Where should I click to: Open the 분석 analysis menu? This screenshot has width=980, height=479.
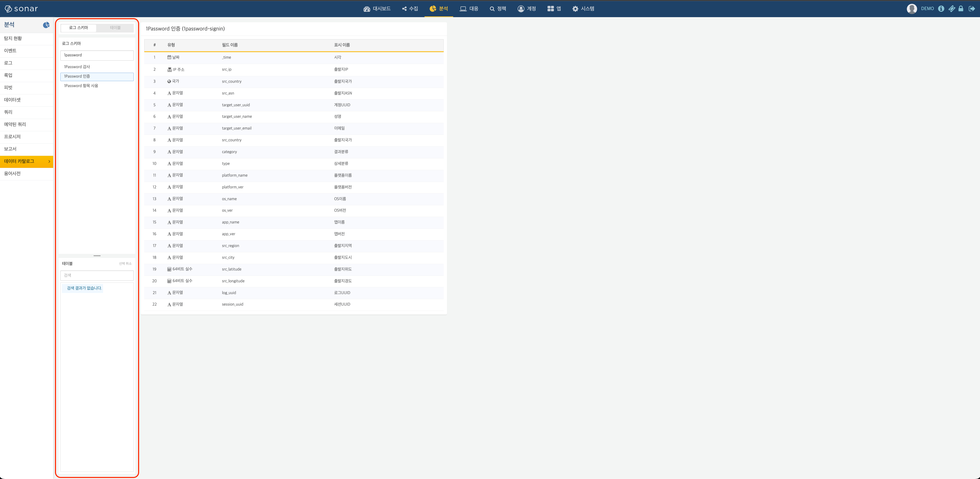[x=439, y=8]
